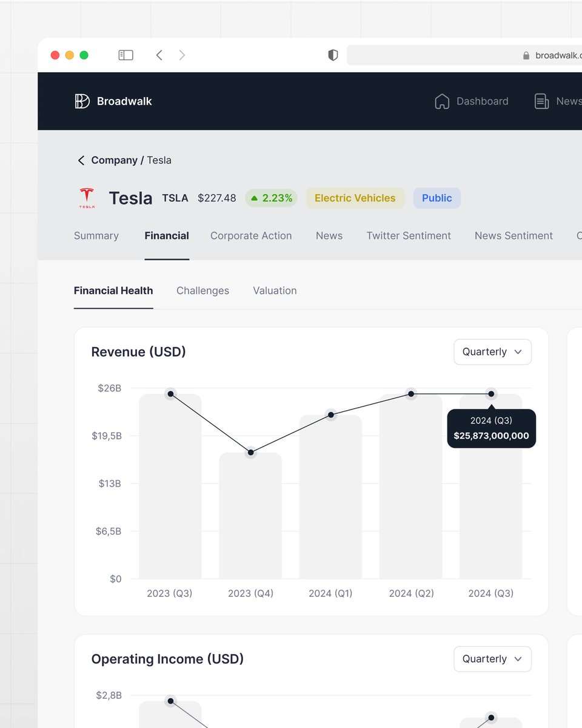Switch to the Challenges sub-tab
Viewport: 582px width, 728px height.
(202, 291)
